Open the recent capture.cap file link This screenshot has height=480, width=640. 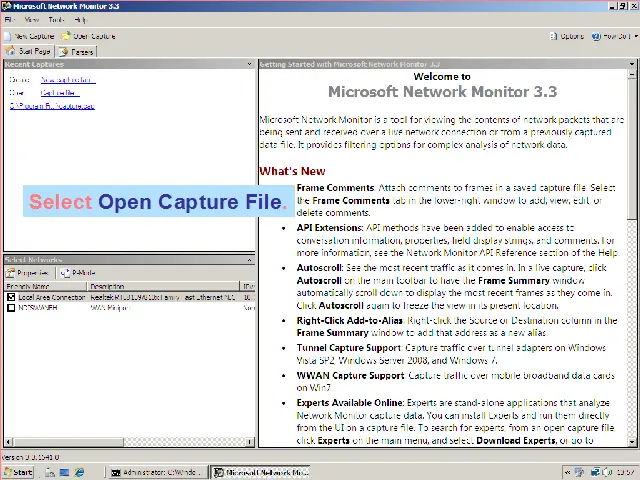coord(52,106)
